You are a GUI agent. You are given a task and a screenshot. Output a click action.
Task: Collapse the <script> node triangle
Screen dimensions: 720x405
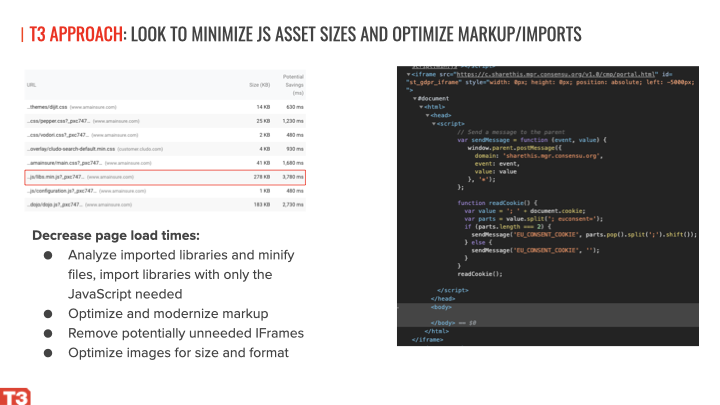tap(434, 124)
